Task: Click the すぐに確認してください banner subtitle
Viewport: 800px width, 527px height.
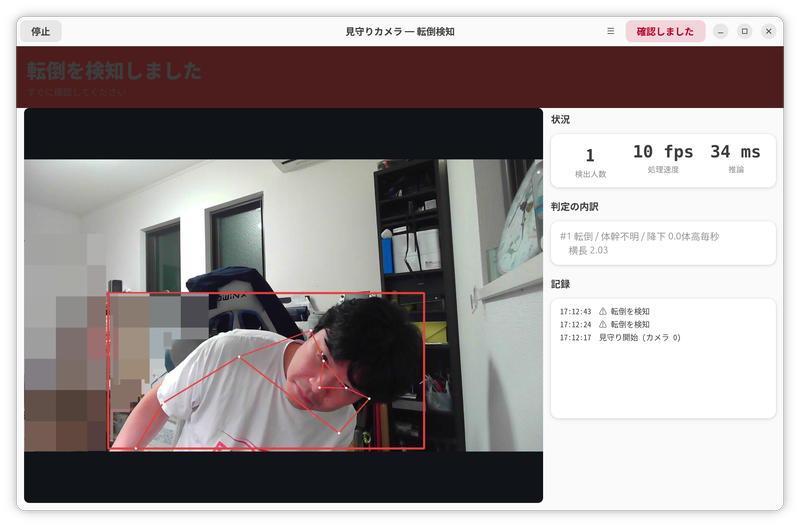Action: click(x=77, y=92)
